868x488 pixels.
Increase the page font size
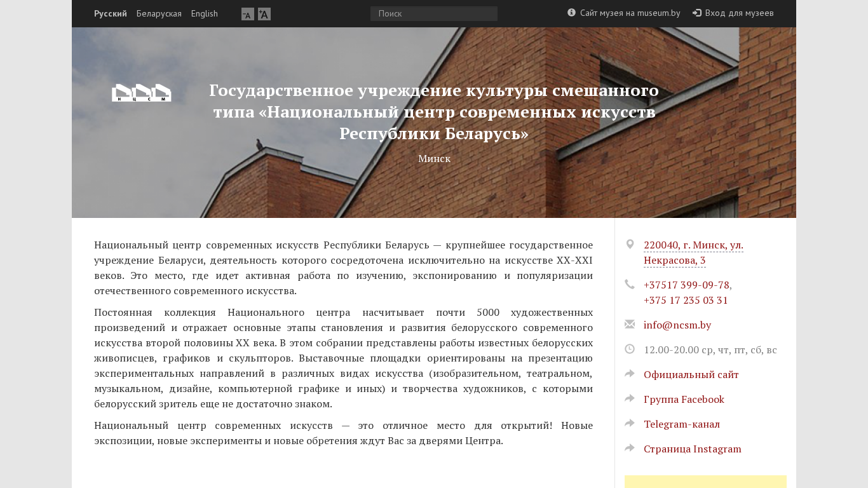point(264,14)
